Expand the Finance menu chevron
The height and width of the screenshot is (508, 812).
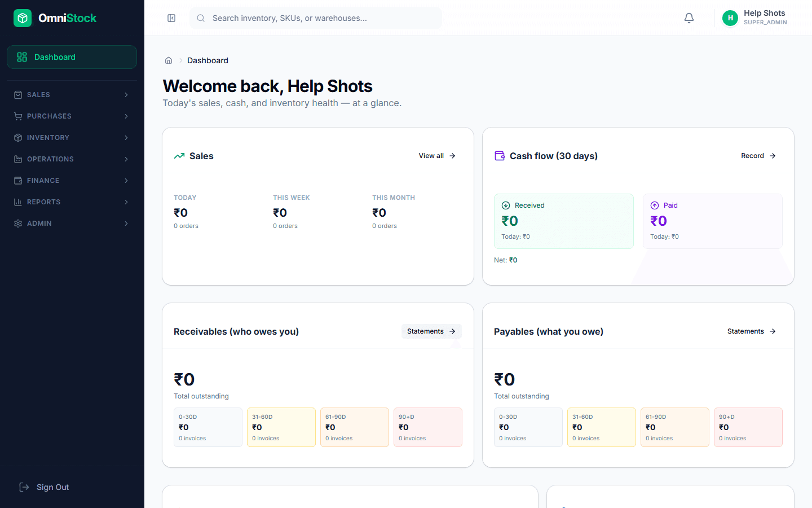[126, 181]
